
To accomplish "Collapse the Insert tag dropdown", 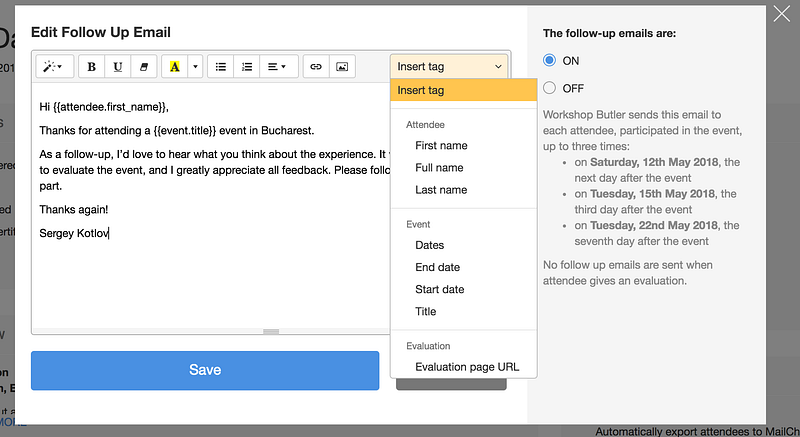I will coord(449,67).
